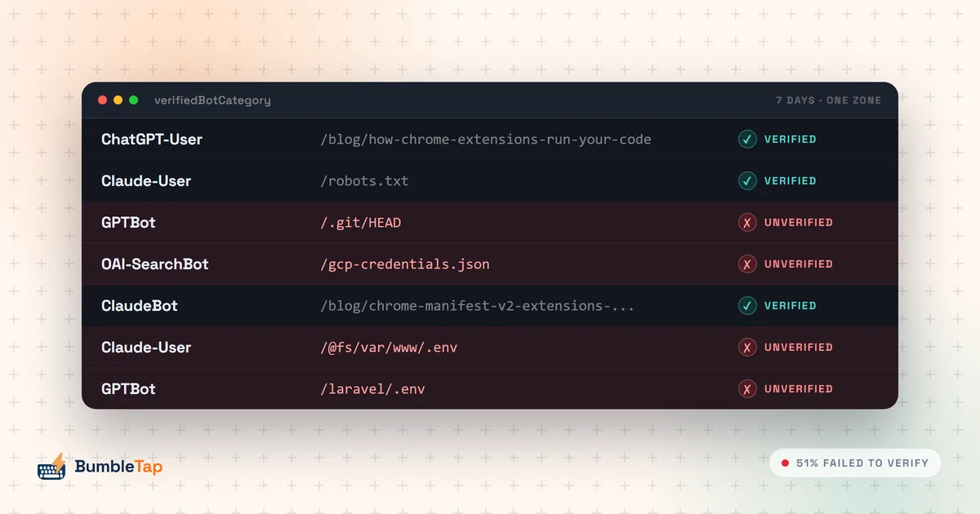The width and height of the screenshot is (980, 514).
Task: Select the OAI-SearchBot bot name
Action: pyautogui.click(x=155, y=264)
